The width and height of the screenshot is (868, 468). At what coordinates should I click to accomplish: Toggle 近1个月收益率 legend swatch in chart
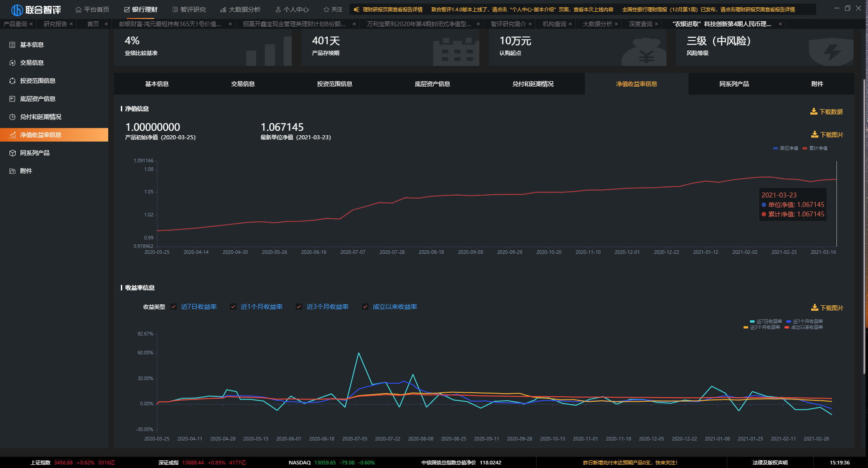tap(789, 321)
